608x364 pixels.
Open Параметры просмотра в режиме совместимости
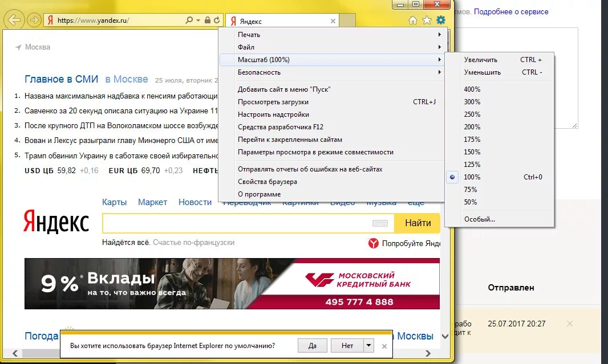click(332, 152)
